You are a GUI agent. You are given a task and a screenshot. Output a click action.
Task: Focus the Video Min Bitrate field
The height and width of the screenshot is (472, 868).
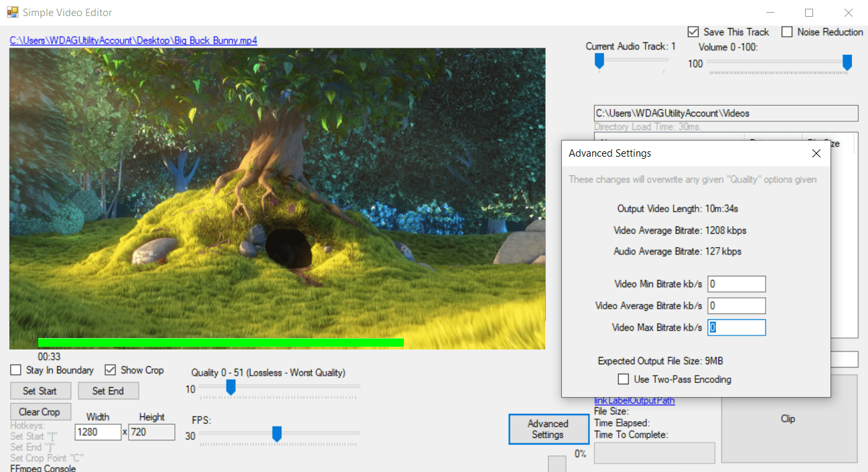pyautogui.click(x=736, y=284)
